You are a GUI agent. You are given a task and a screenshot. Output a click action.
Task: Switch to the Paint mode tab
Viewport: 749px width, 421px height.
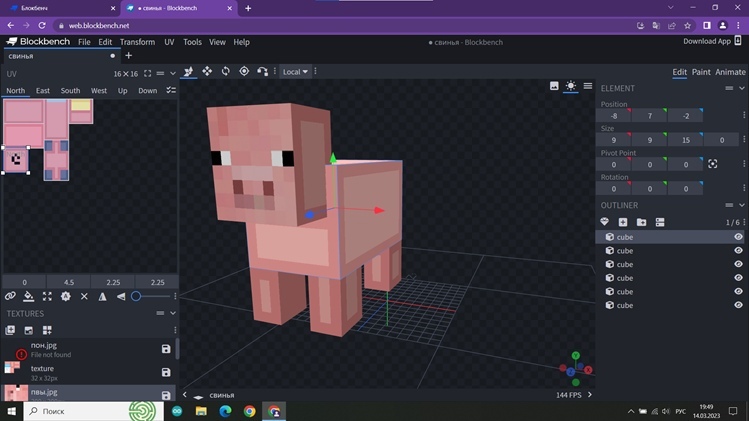[701, 72]
